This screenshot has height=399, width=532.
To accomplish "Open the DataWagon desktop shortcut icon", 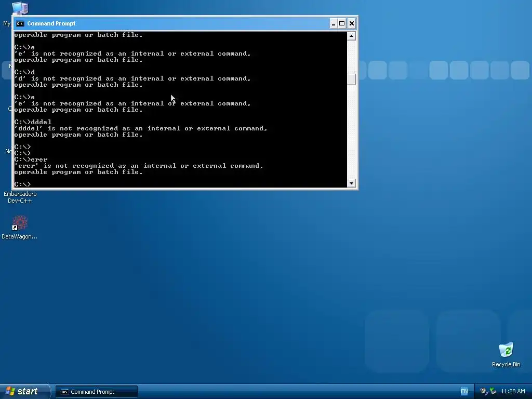I will tap(20, 223).
